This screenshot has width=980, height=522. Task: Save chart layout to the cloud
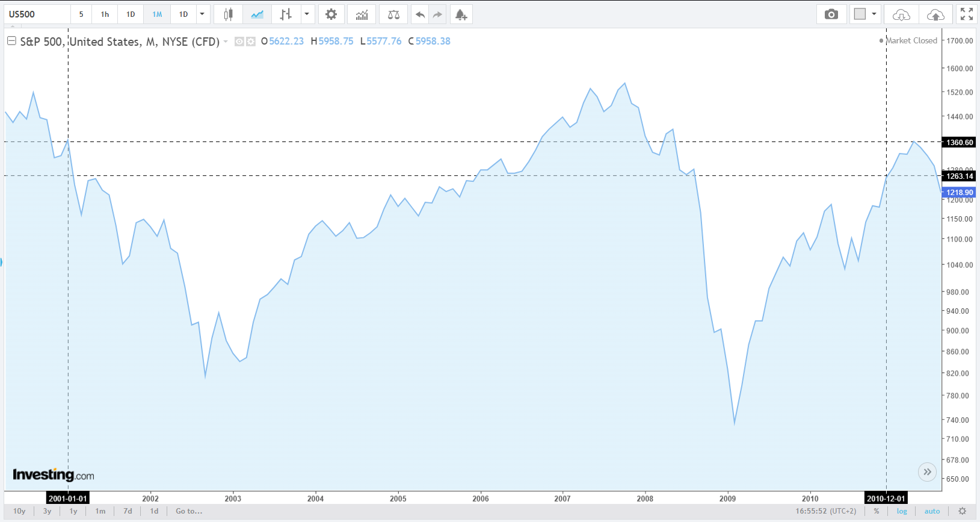935,14
